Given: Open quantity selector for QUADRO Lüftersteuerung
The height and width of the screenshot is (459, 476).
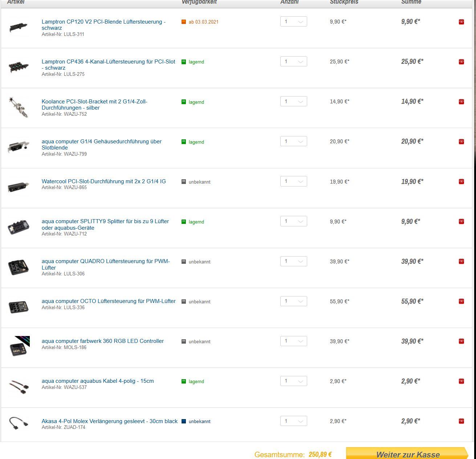Looking at the screenshot, I should tap(294, 261).
